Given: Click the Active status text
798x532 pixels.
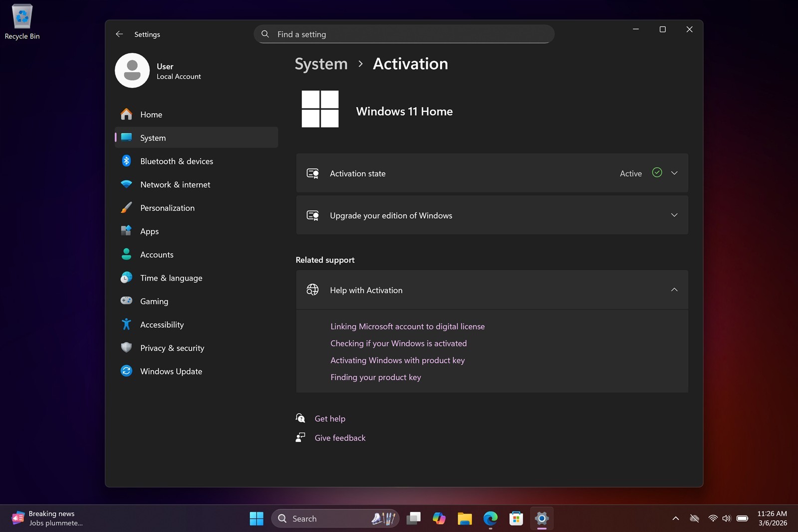Looking at the screenshot, I should 631,173.
